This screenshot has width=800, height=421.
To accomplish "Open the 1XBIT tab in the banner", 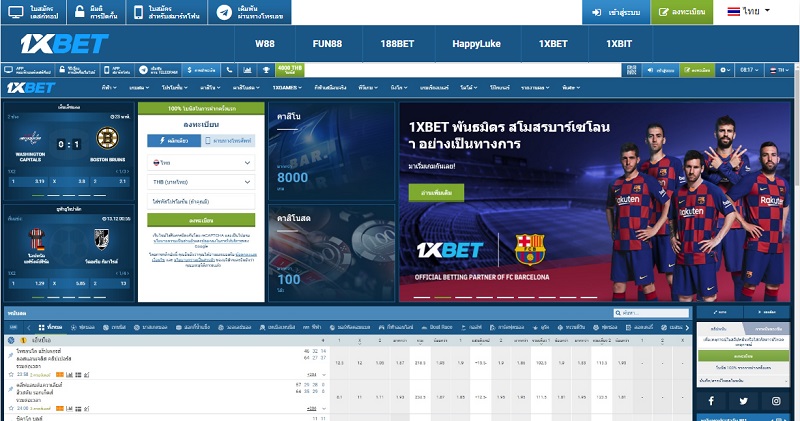I will pos(619,44).
